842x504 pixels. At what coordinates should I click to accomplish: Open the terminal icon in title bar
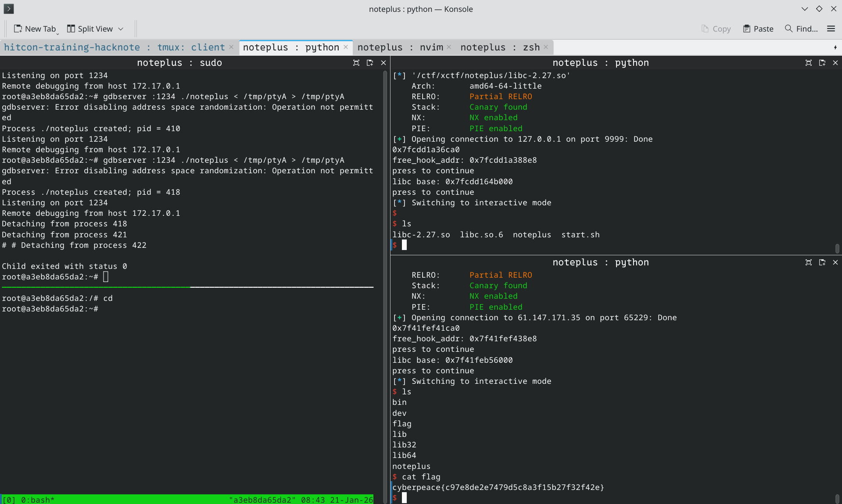[x=9, y=9]
